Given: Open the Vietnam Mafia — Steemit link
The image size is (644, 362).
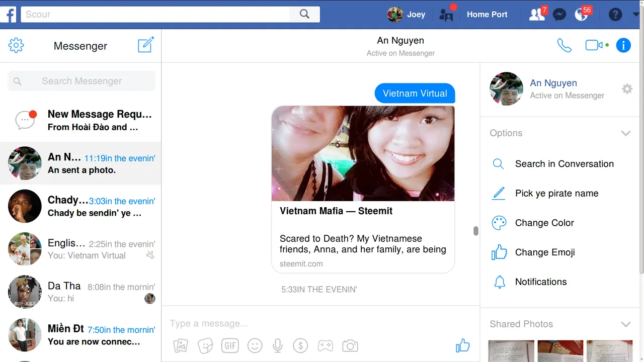Looking at the screenshot, I should (336, 211).
